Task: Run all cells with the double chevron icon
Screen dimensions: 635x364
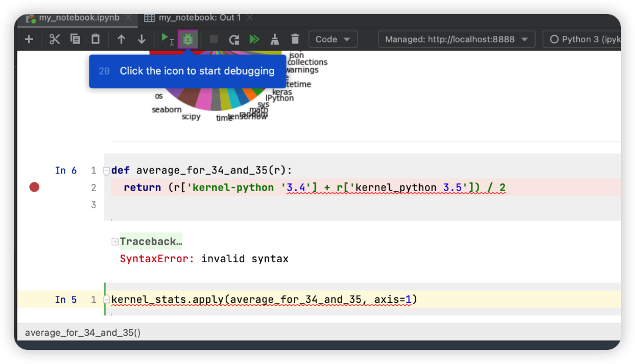Action: coord(254,39)
